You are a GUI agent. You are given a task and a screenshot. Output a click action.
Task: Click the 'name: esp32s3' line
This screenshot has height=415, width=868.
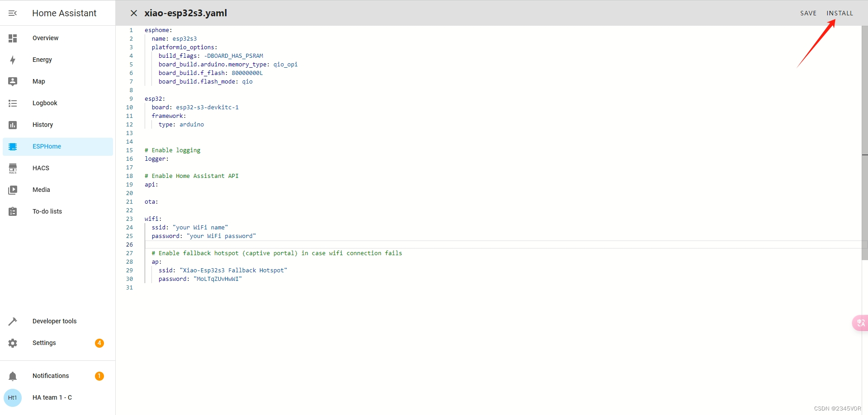click(174, 39)
